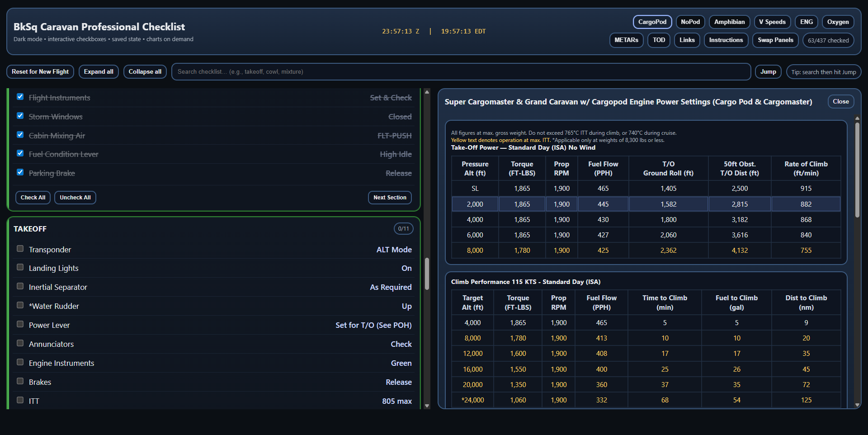
Task: Show the V Speeds reference
Action: click(772, 22)
